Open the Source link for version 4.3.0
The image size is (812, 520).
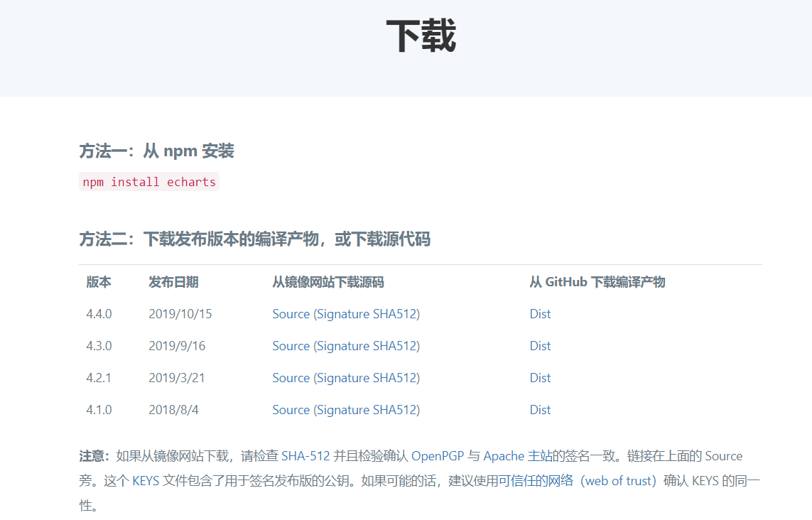pos(291,346)
